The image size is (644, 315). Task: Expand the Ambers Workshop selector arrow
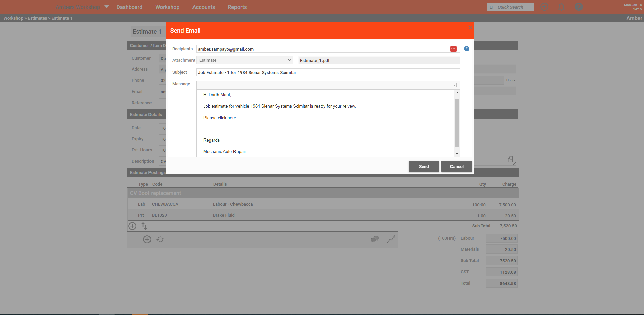tap(106, 6)
